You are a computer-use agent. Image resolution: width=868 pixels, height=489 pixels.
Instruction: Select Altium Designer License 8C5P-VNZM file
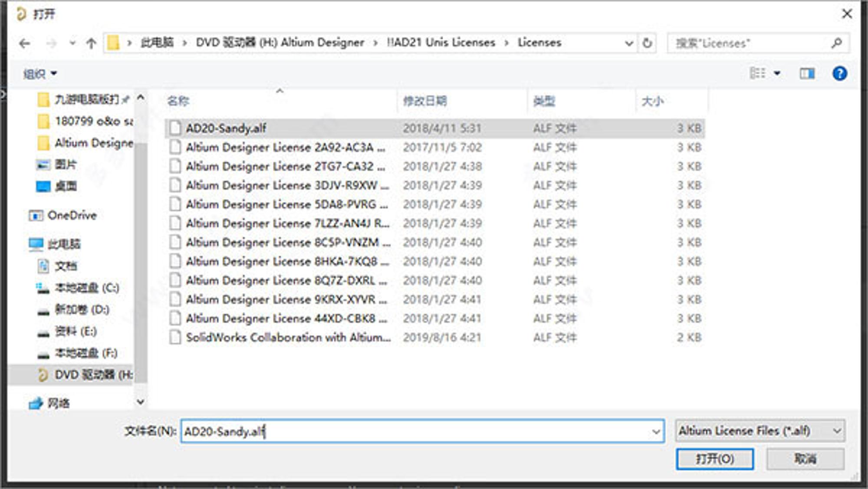pos(434,242)
